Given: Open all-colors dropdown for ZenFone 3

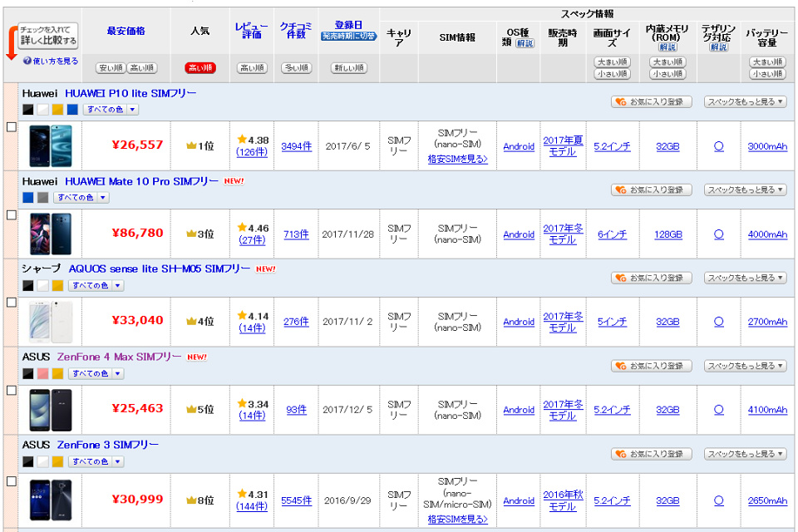Looking at the screenshot, I should 96,461.
